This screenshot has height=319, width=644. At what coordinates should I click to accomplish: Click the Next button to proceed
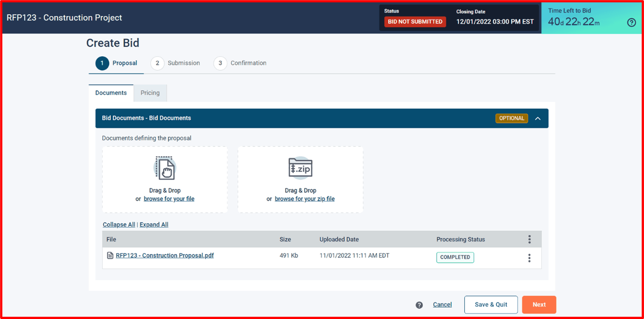coord(539,304)
